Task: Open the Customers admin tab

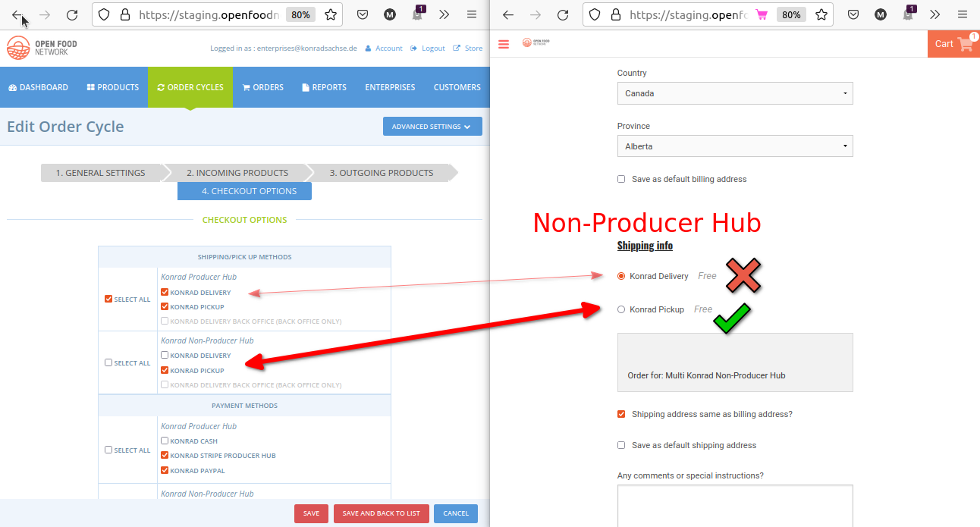Action: (457, 87)
